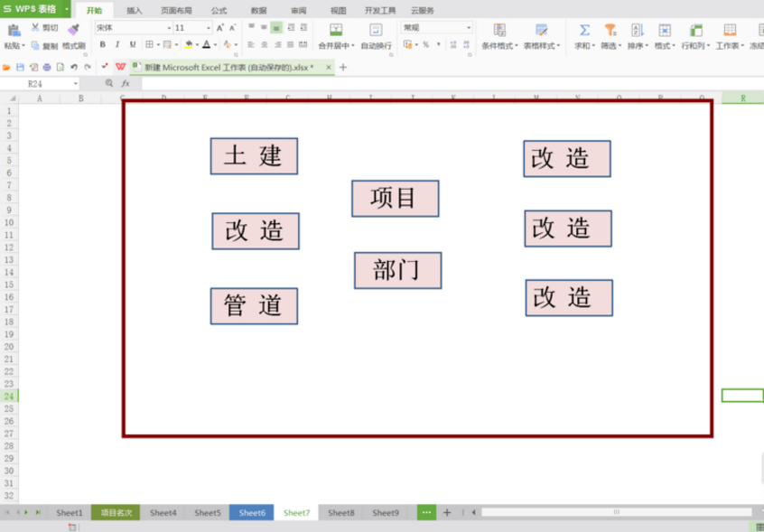
Task: Switch to the 视图 ribbon tab
Action: click(338, 11)
